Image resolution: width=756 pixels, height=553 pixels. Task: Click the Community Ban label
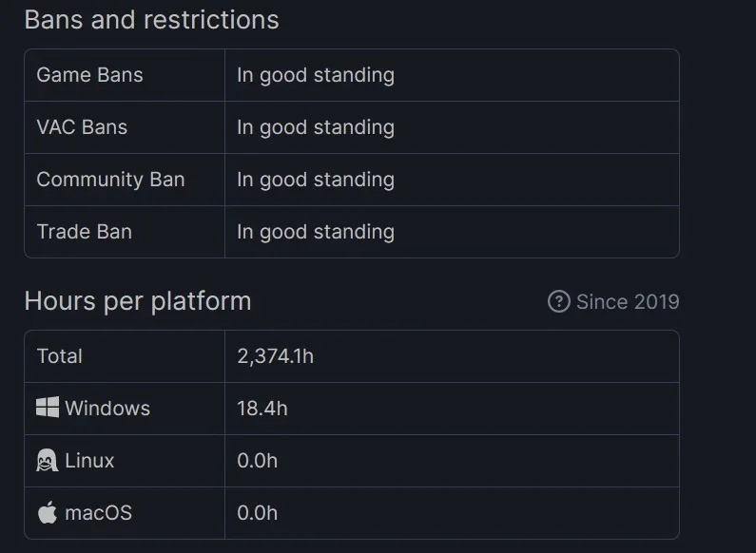(x=111, y=180)
